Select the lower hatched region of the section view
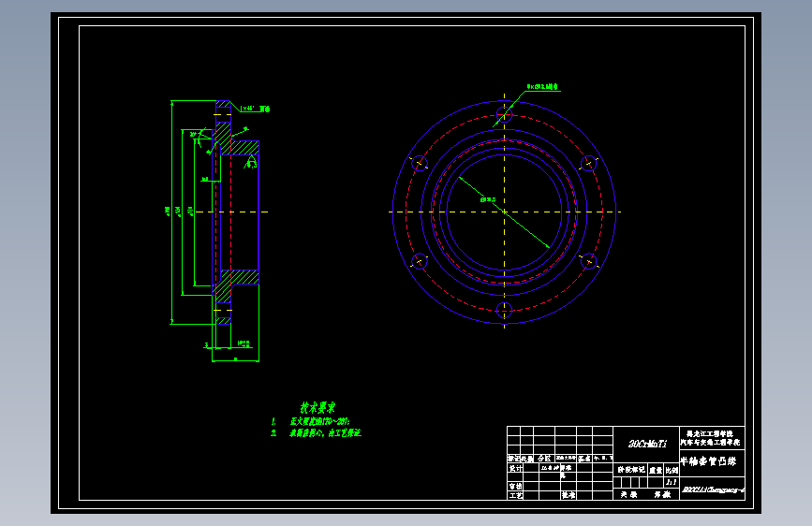This screenshot has height=526, width=812. coord(237,285)
